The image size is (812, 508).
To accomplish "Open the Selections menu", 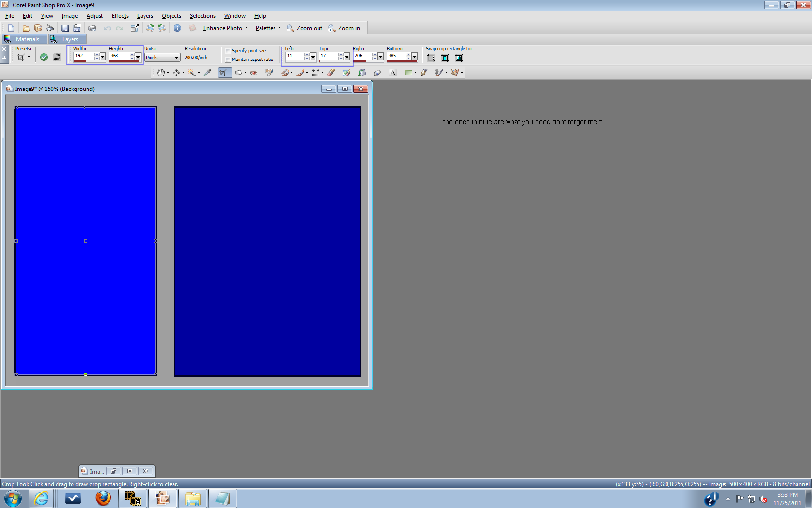I will click(203, 16).
